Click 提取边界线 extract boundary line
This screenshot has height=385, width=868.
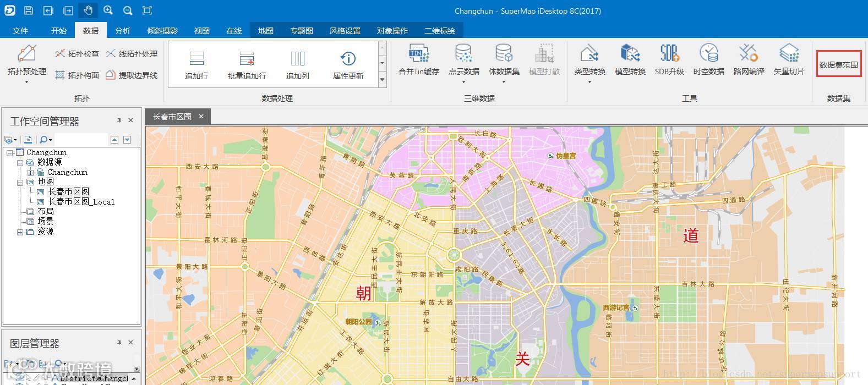pyautogui.click(x=132, y=75)
